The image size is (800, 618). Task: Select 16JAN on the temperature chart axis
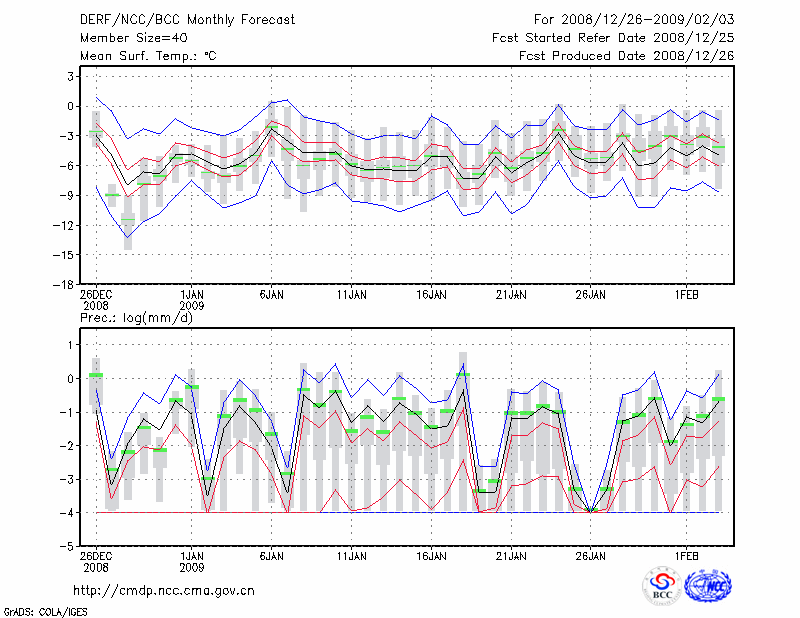pos(431,295)
